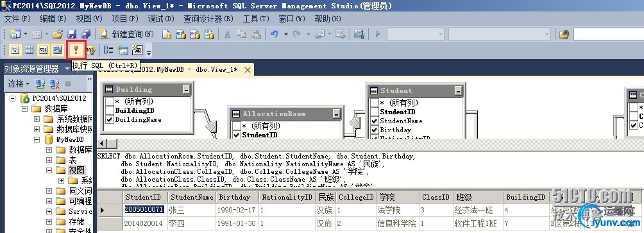This screenshot has height=233, width=644.
Task: Expand the 系统数据库 folder node
Action: click(x=37, y=119)
